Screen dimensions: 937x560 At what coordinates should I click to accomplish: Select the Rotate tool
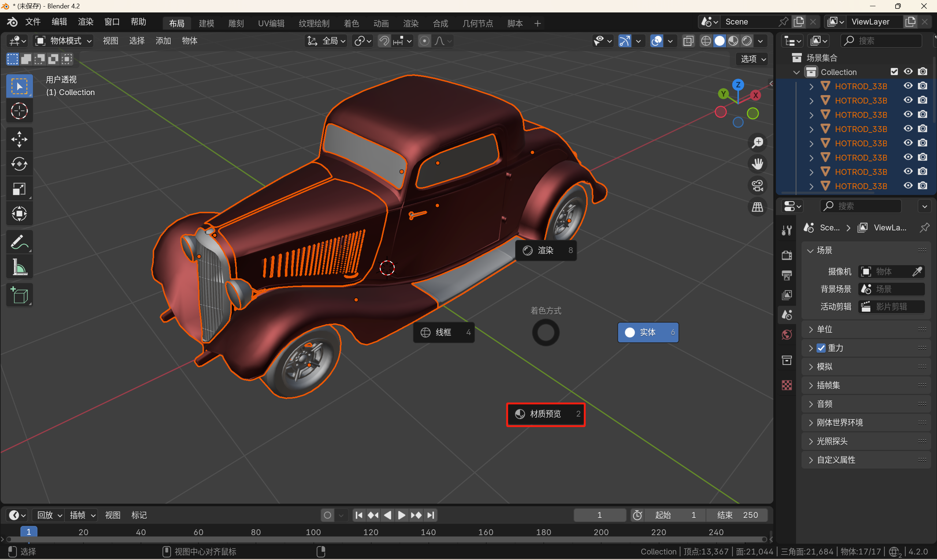click(x=19, y=164)
